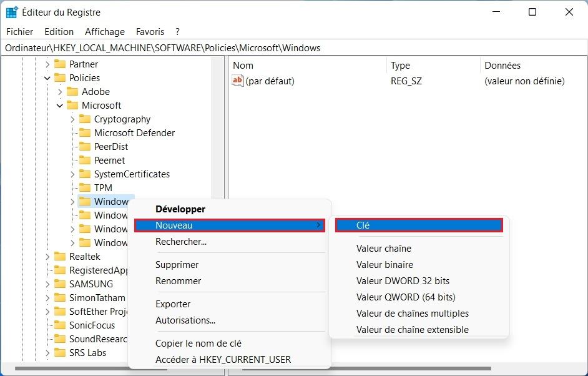Select the TPM folder icon

click(x=85, y=187)
